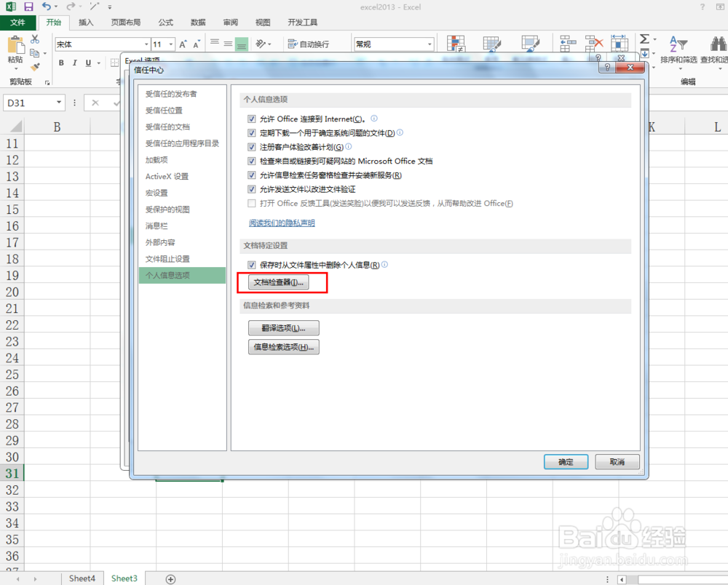Uncheck 允许 Office 连接到 Internet

251,118
